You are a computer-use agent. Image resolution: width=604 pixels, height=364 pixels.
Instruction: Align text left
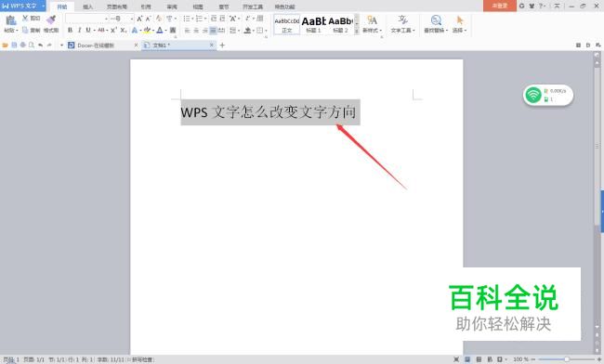[188, 30]
